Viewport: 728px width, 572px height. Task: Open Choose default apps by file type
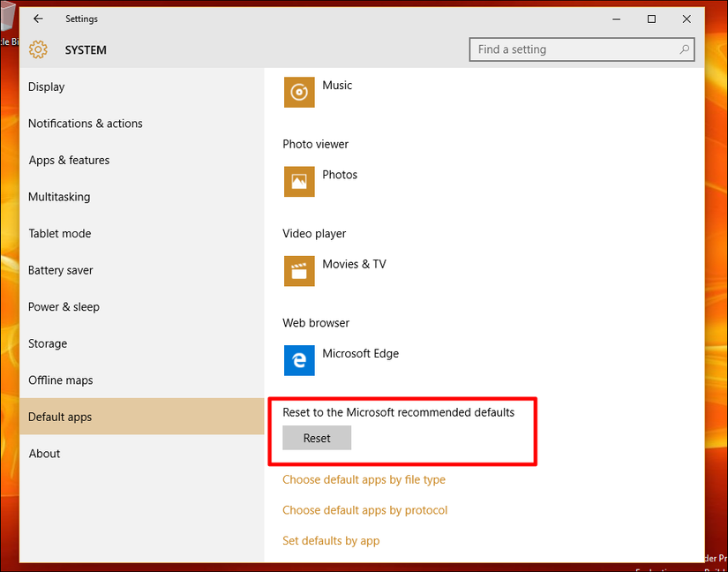364,480
